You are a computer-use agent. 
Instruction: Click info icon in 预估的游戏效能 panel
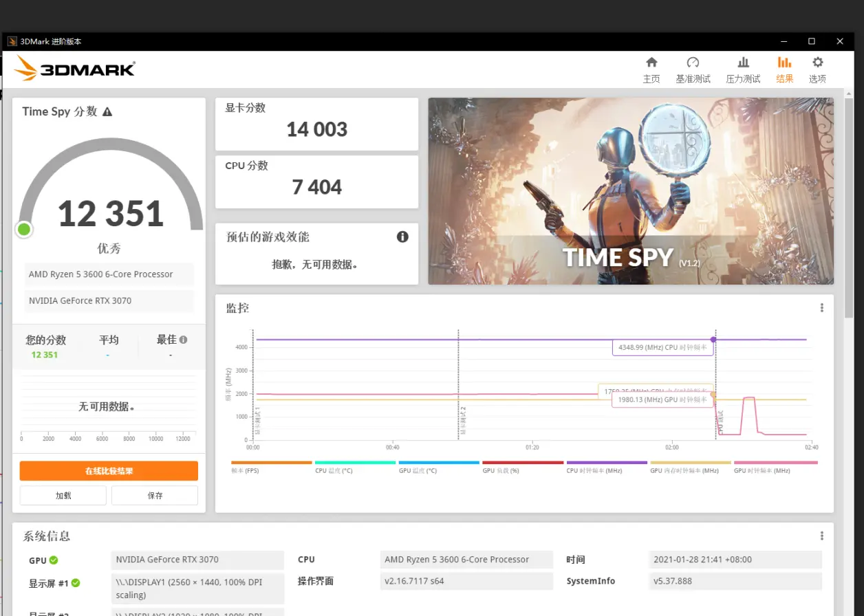point(402,236)
